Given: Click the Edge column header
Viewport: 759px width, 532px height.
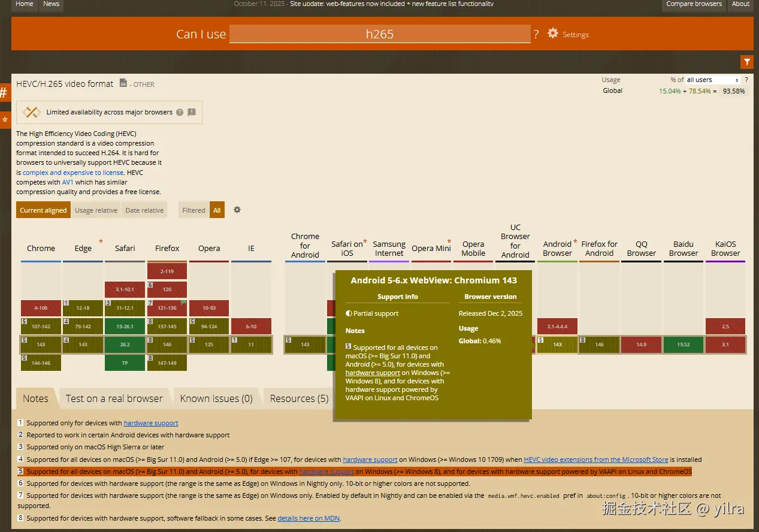Looking at the screenshot, I should [x=83, y=248].
